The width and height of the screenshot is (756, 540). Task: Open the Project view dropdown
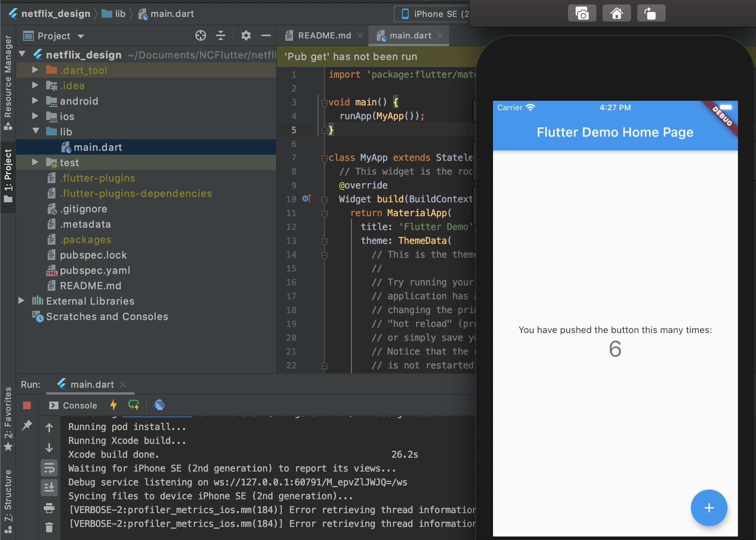click(x=81, y=35)
